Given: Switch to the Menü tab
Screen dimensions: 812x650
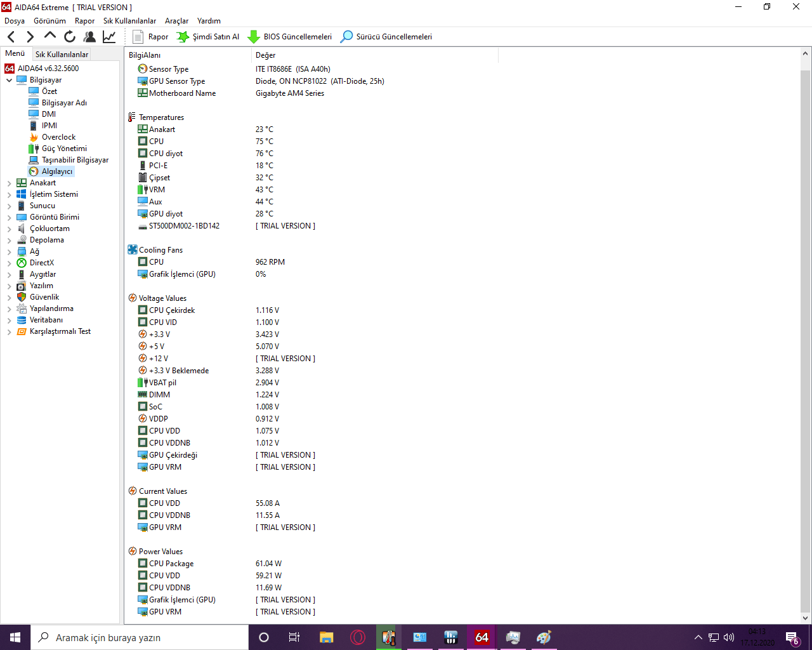Looking at the screenshot, I should [15, 53].
